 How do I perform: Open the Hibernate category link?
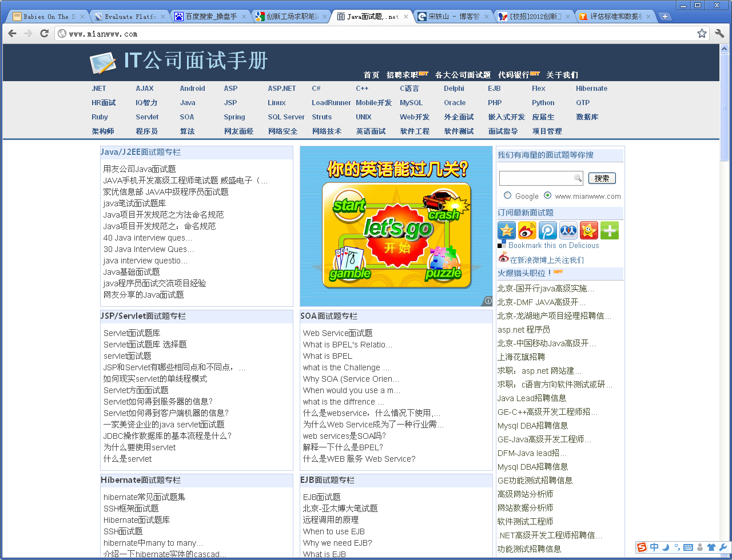click(591, 89)
